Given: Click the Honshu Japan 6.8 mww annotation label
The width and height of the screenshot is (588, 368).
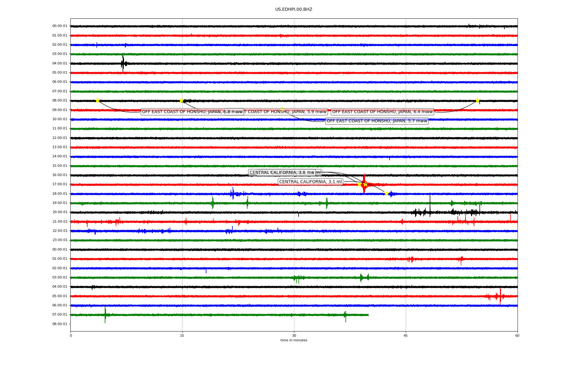Looking at the screenshot, I should click(184, 112).
